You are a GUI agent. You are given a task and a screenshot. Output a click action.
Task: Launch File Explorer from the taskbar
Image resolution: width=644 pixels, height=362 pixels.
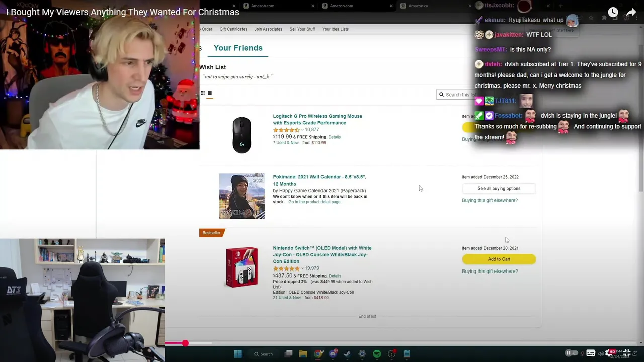click(x=303, y=354)
